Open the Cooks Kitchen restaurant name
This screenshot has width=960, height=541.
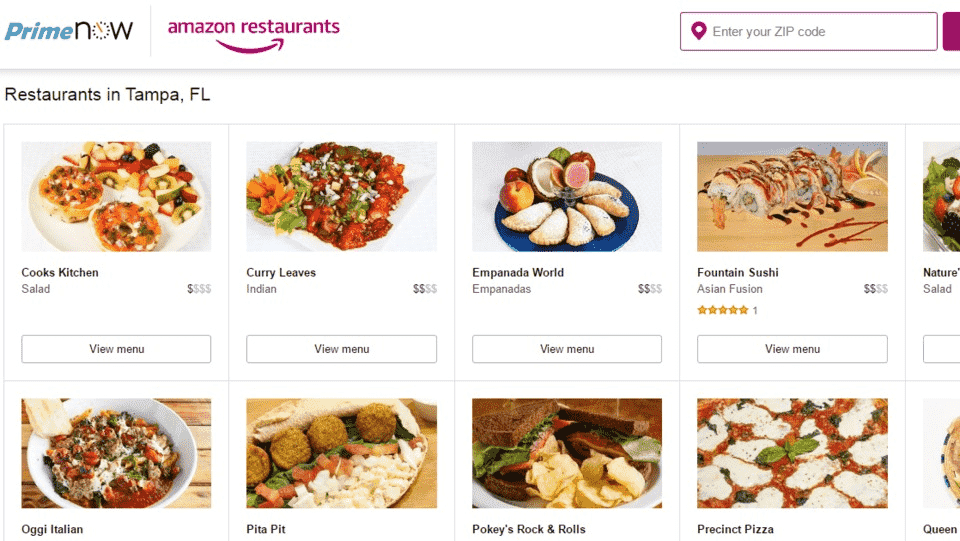click(60, 272)
